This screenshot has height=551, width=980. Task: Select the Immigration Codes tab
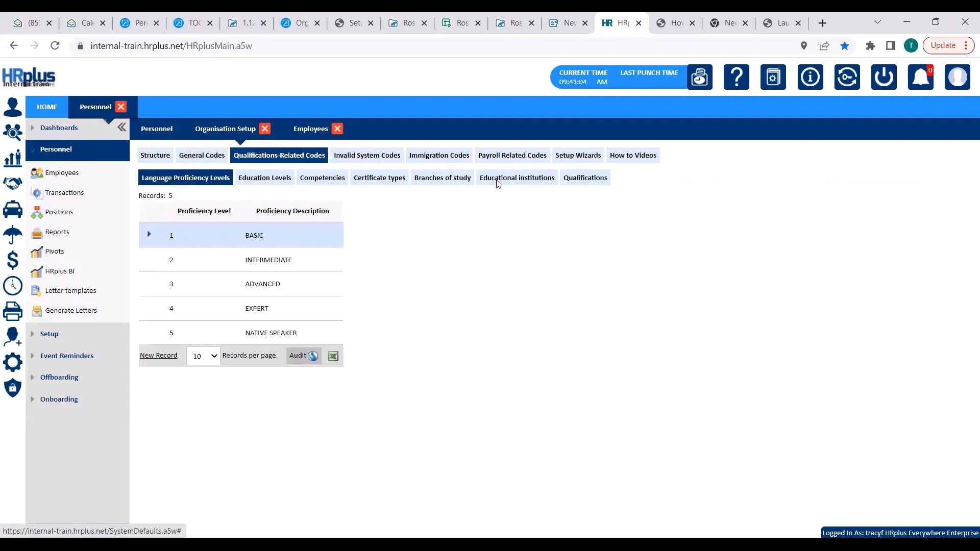click(x=439, y=155)
